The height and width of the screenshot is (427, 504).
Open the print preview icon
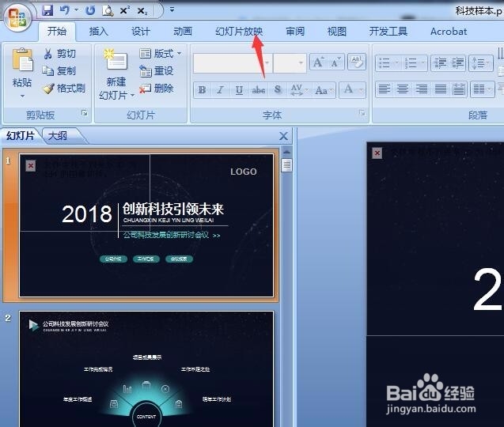(108, 10)
